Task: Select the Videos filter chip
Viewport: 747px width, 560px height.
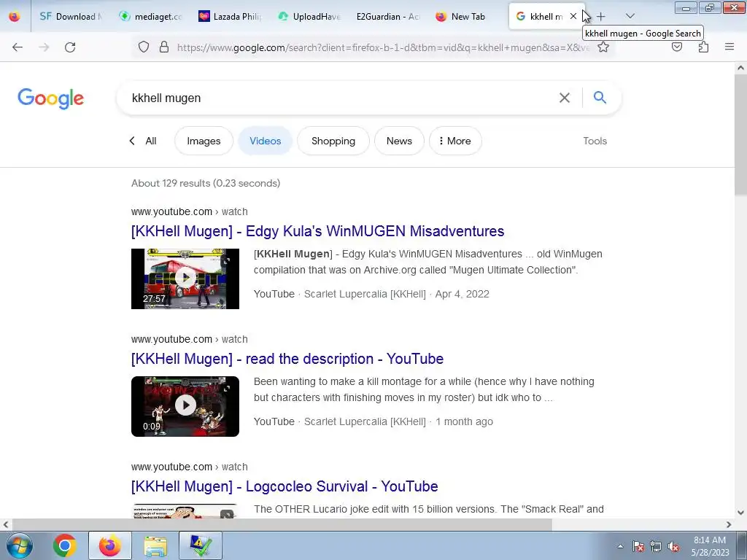Action: point(266,141)
